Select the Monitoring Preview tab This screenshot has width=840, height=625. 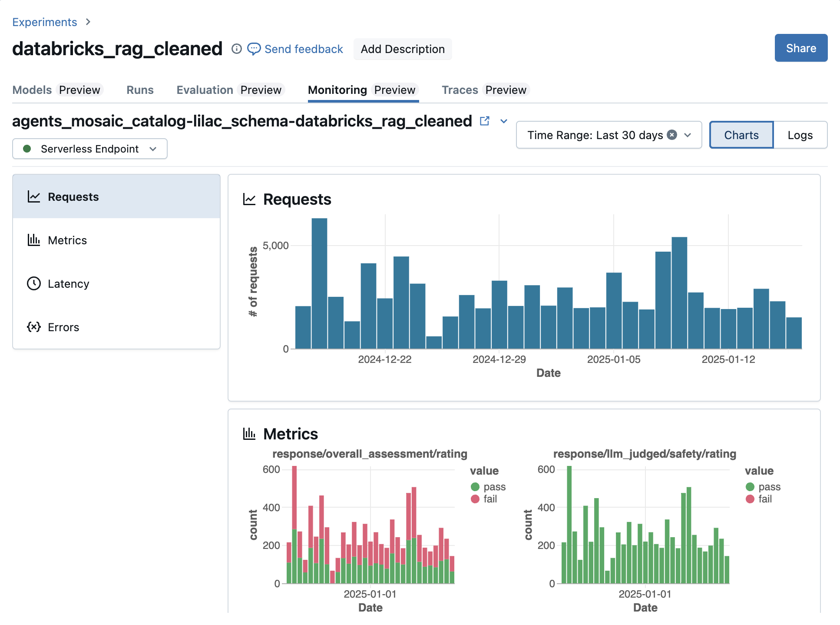(x=363, y=90)
